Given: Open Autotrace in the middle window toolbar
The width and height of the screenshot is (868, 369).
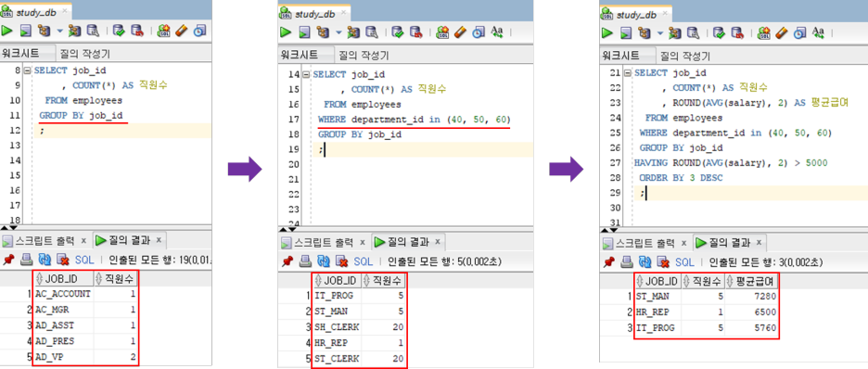Looking at the screenshot, I should [353, 32].
